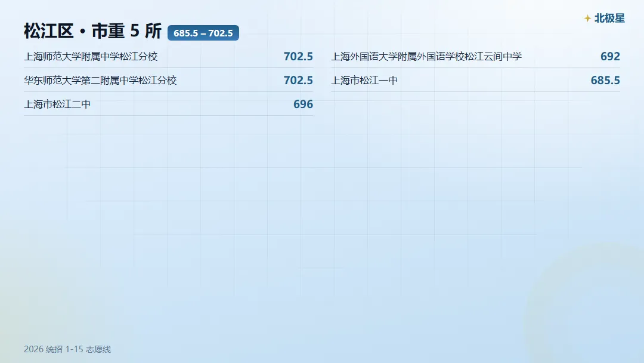Click the 685.5 – 702.5 score range badge
644x363 pixels.
203,33
